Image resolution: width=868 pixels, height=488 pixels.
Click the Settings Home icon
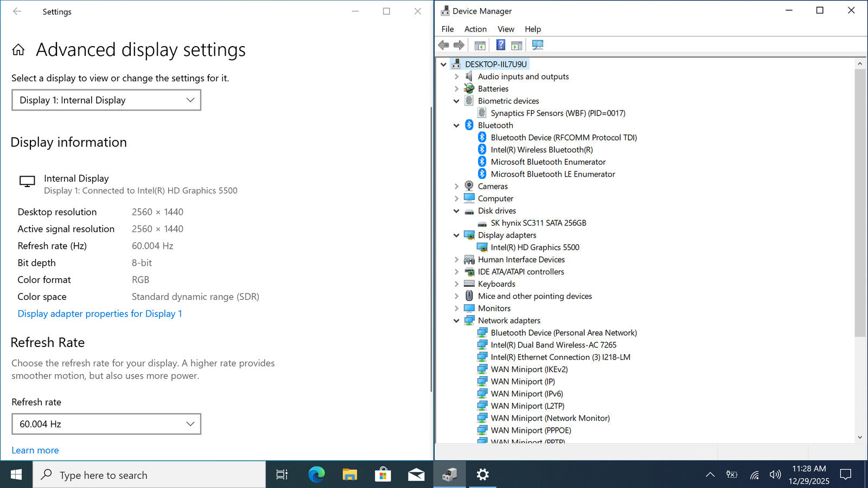[x=18, y=50]
